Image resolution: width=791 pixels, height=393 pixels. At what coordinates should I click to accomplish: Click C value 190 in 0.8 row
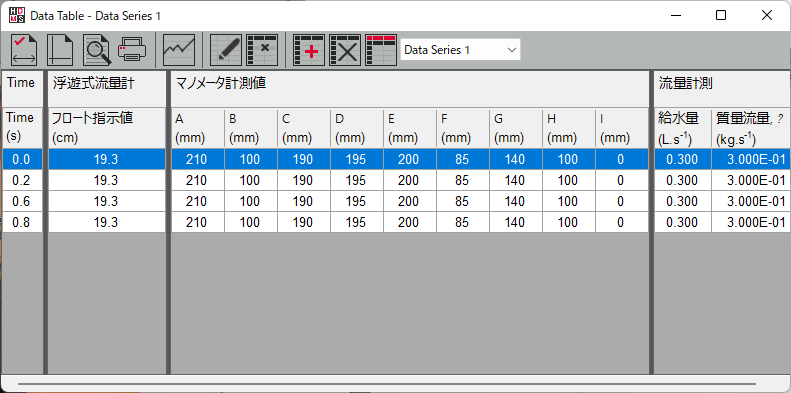304,222
